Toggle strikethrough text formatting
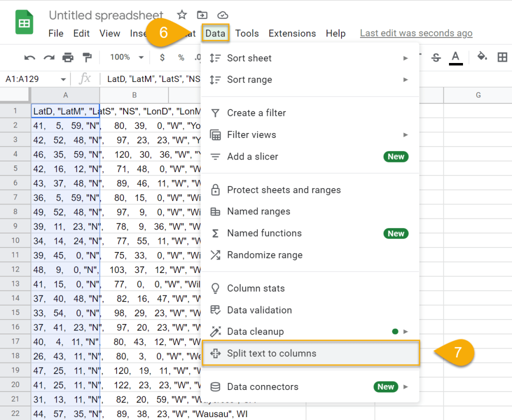512x420 pixels. pyautogui.click(x=436, y=57)
